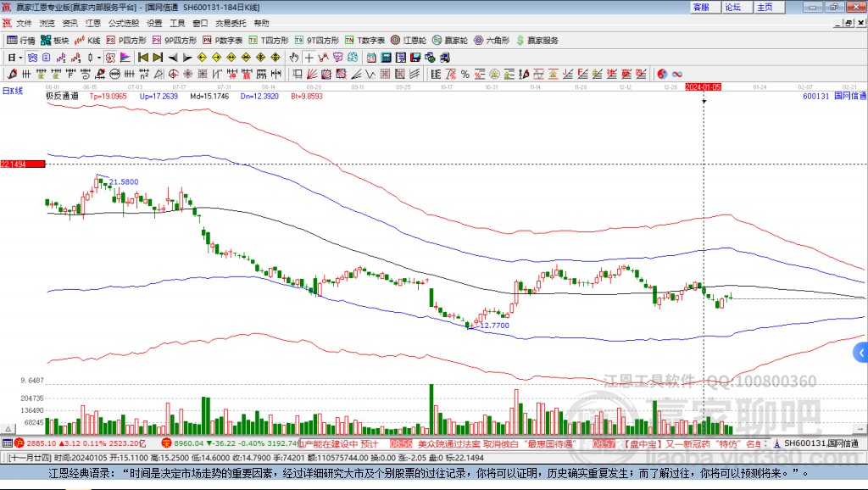Toggle the crosshair cursor tool

coord(309,58)
